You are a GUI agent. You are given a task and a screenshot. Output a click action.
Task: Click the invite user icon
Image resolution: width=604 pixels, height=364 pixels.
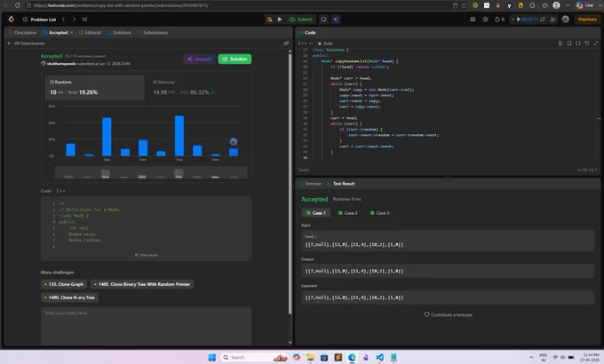tap(552, 20)
